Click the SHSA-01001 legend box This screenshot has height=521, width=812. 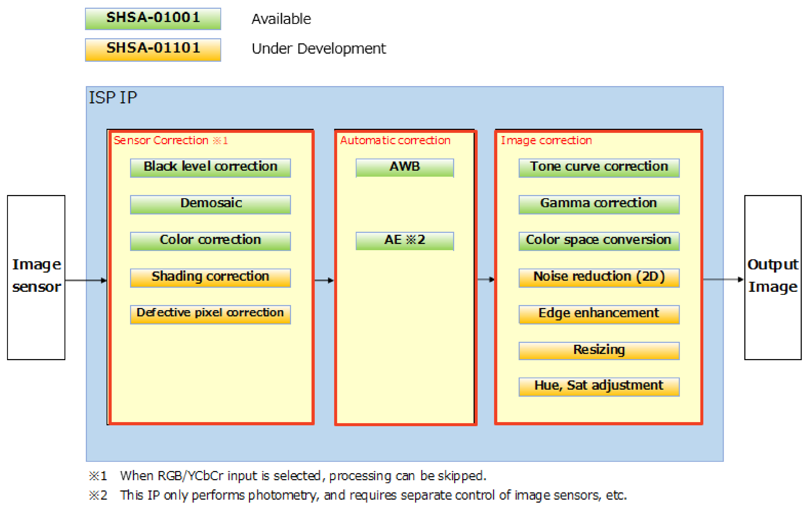(153, 19)
